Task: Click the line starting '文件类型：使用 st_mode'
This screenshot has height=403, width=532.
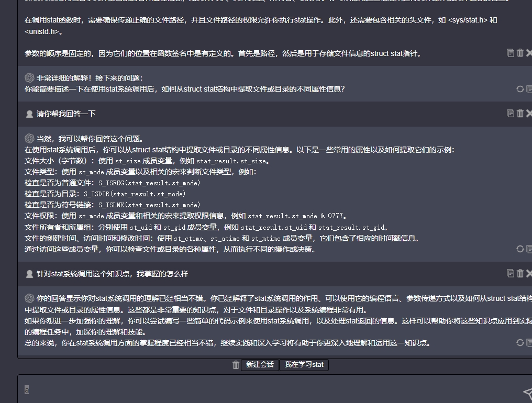Action: click(x=140, y=172)
